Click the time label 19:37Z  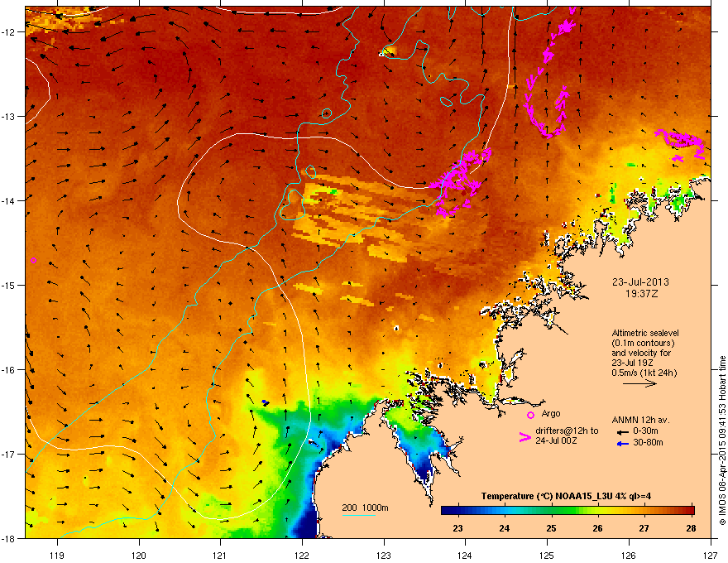click(641, 294)
